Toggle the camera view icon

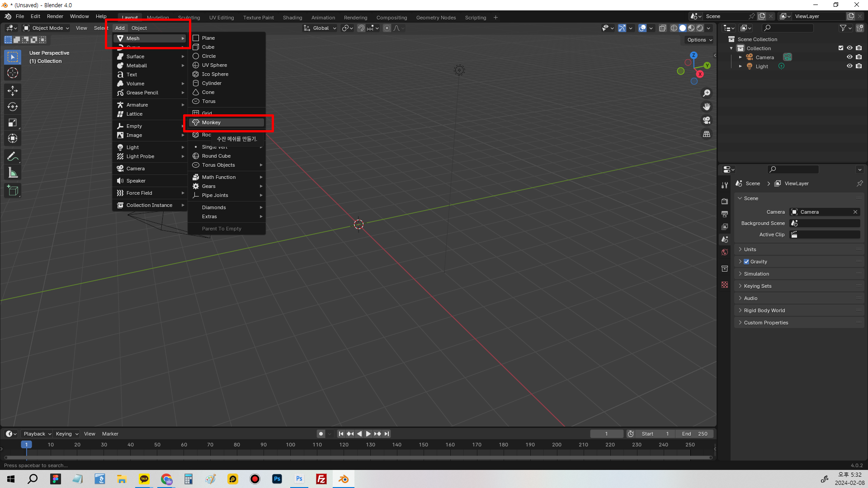707,120
